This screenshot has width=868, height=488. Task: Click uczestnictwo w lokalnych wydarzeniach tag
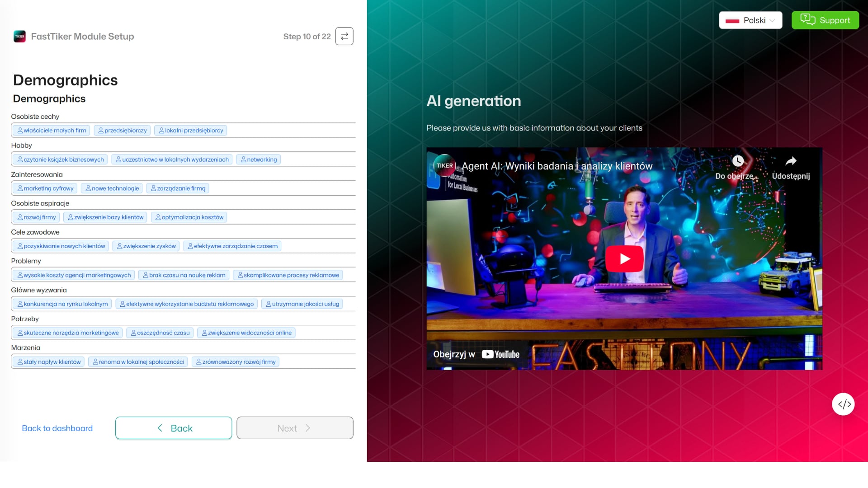point(172,160)
